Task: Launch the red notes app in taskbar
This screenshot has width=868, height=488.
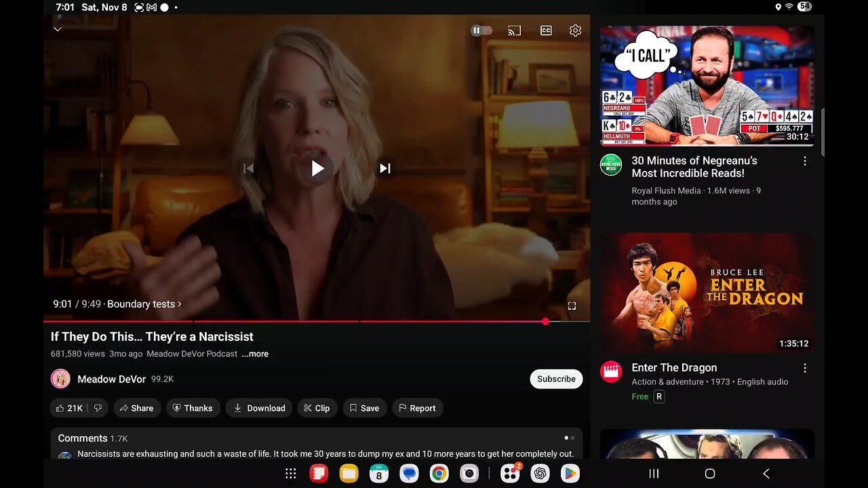Action: point(319,474)
